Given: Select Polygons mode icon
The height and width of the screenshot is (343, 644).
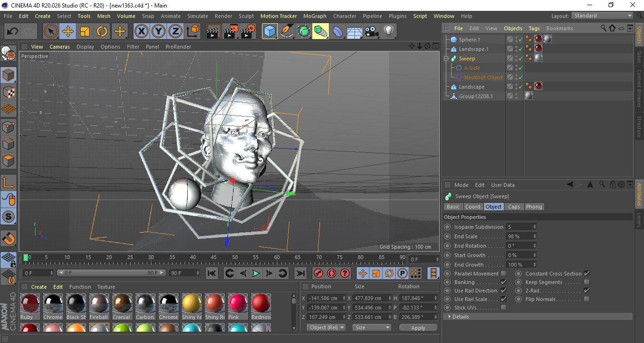Looking at the screenshot, I should (9, 161).
